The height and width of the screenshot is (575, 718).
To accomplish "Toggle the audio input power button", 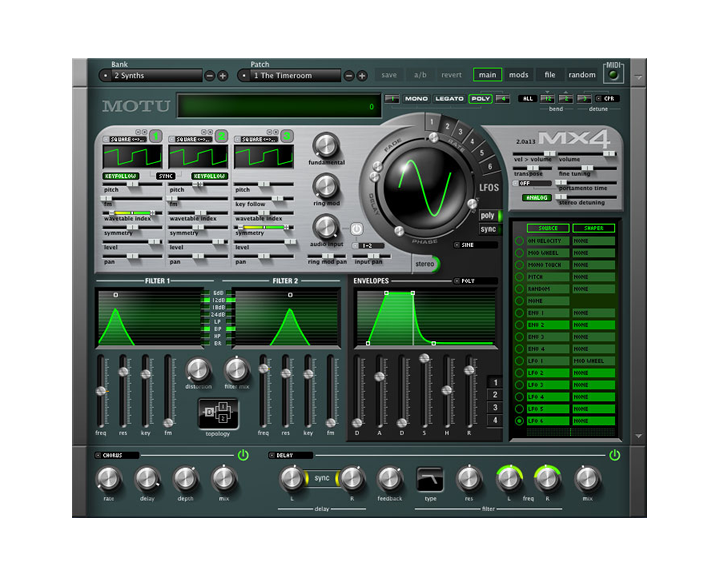I will coord(357,229).
